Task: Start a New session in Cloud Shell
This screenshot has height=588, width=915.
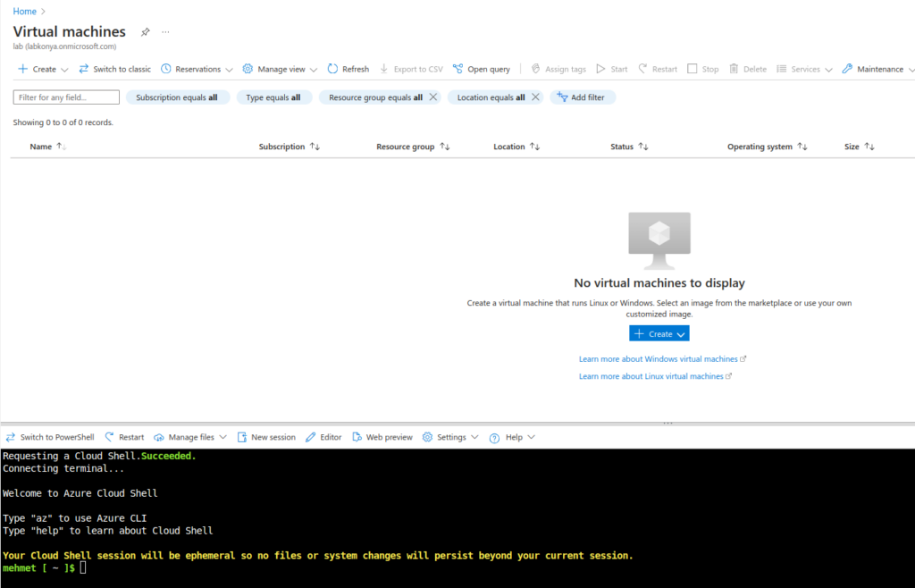Action: click(x=266, y=437)
